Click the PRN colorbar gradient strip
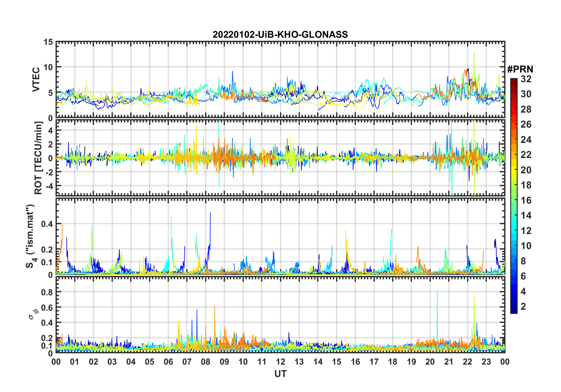The image size is (561, 392). (514, 196)
